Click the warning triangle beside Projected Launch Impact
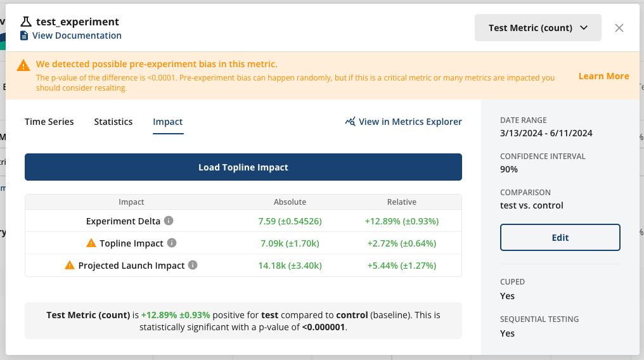Viewport: 644px width, 360px height. pyautogui.click(x=70, y=265)
